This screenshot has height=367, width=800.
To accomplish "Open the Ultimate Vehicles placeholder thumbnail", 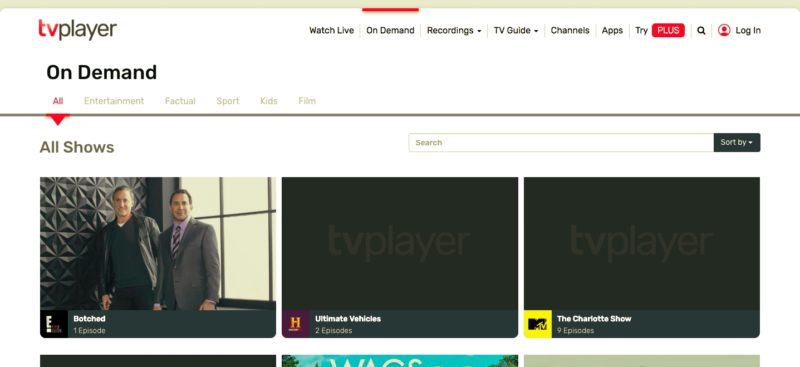I will pyautogui.click(x=400, y=243).
